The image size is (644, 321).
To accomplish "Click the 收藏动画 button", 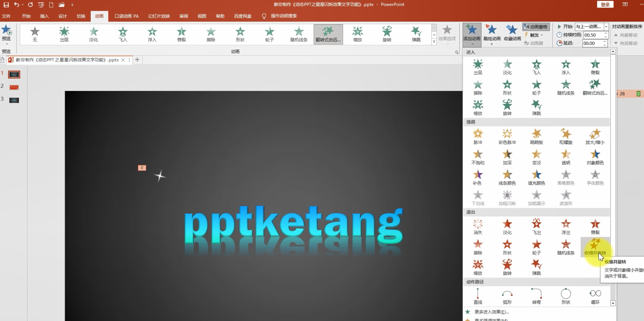I will point(512,33).
